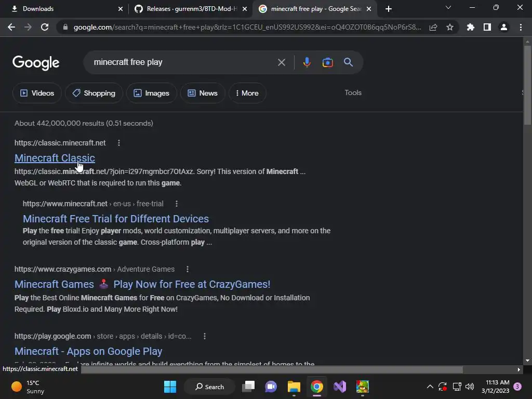This screenshot has width=532, height=399.
Task: Filter results by News
Action: coord(203,93)
